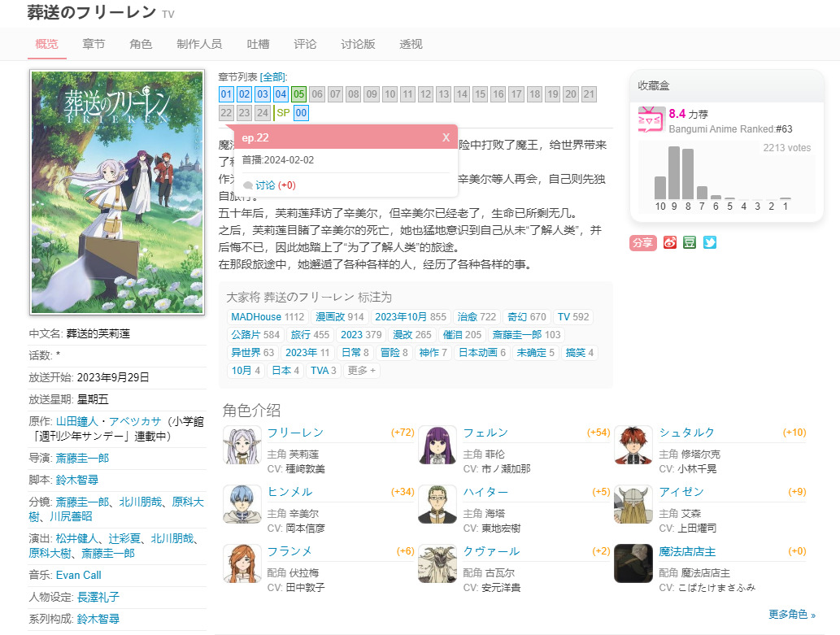Click the 首播:2024-02-02 air date text

[278, 160]
